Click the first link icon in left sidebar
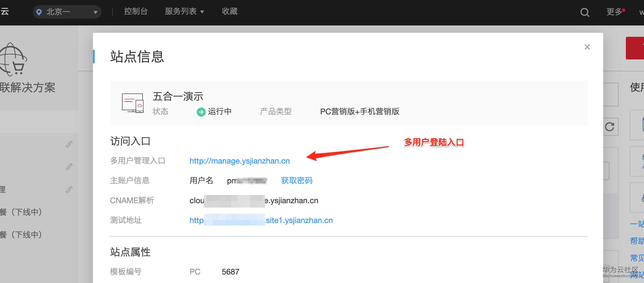The height and width of the screenshot is (283, 644). 69,144
